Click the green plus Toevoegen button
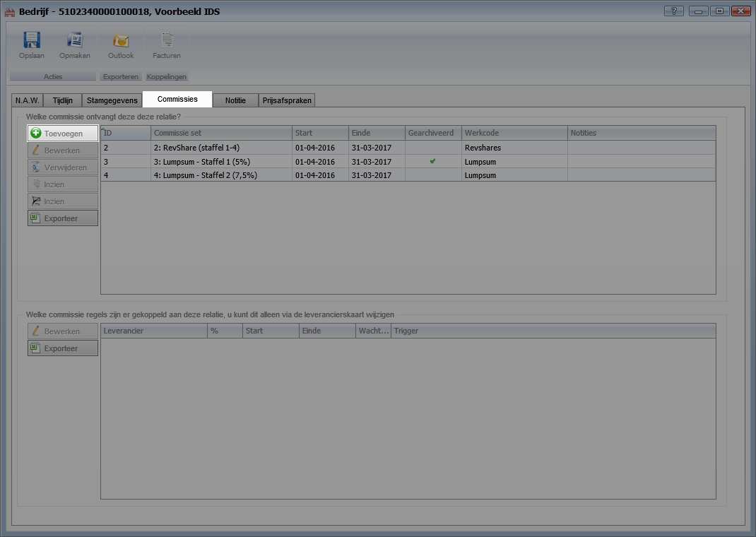 (x=62, y=134)
